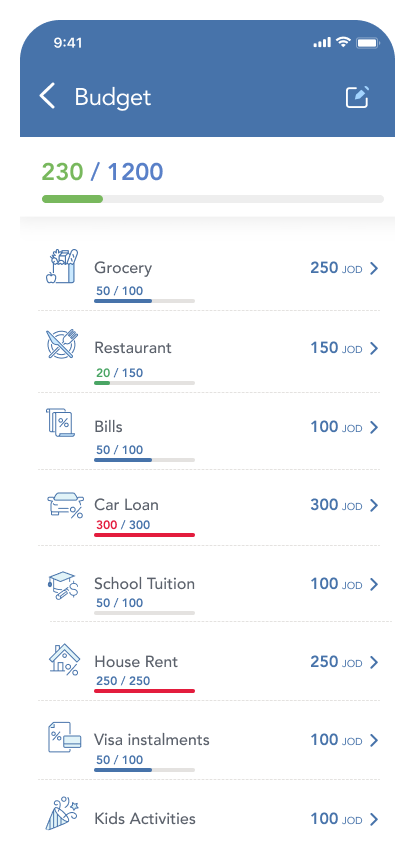The image size is (415, 852).
Task: Tap the Visa instalments card icon
Action: pos(64,737)
